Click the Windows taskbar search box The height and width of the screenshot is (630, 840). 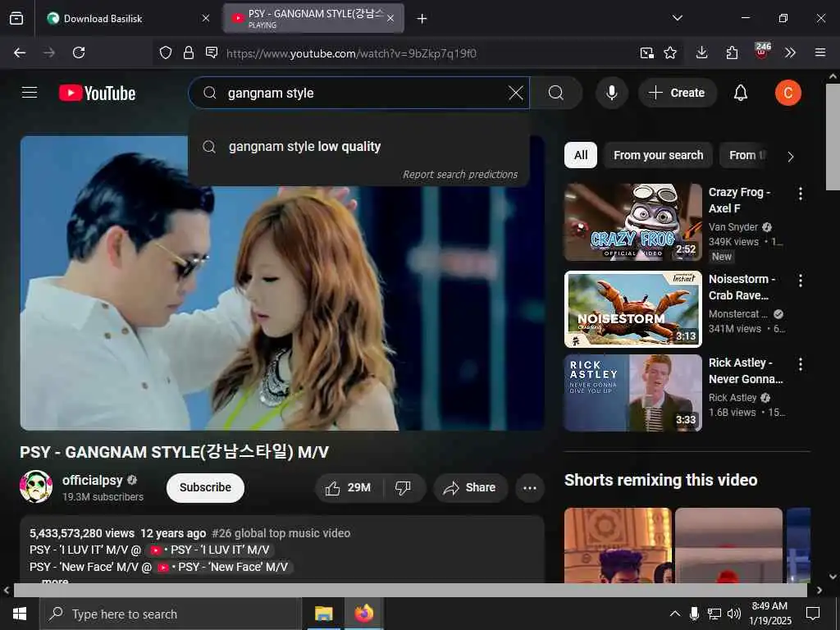click(171, 614)
